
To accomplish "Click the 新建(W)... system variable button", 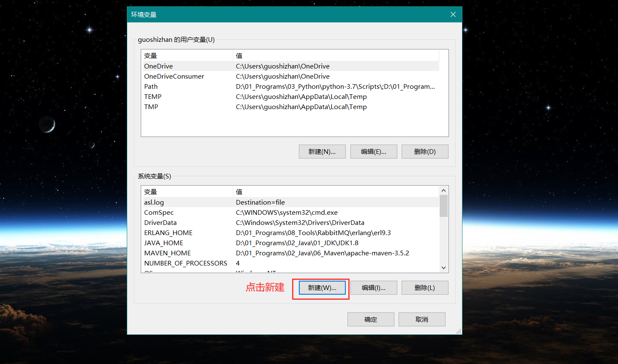I will pos(322,288).
